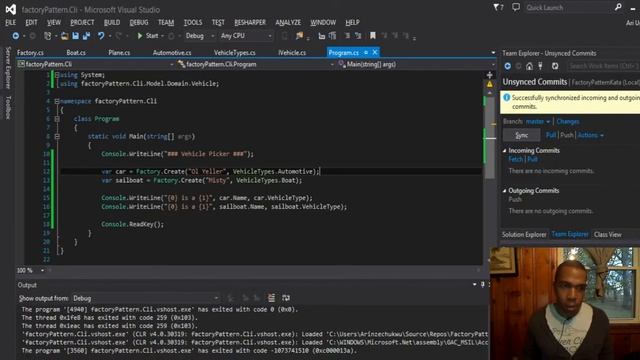Toggle word wrap in the Output panel
Screen dimensions: 640x360
pos(286,298)
